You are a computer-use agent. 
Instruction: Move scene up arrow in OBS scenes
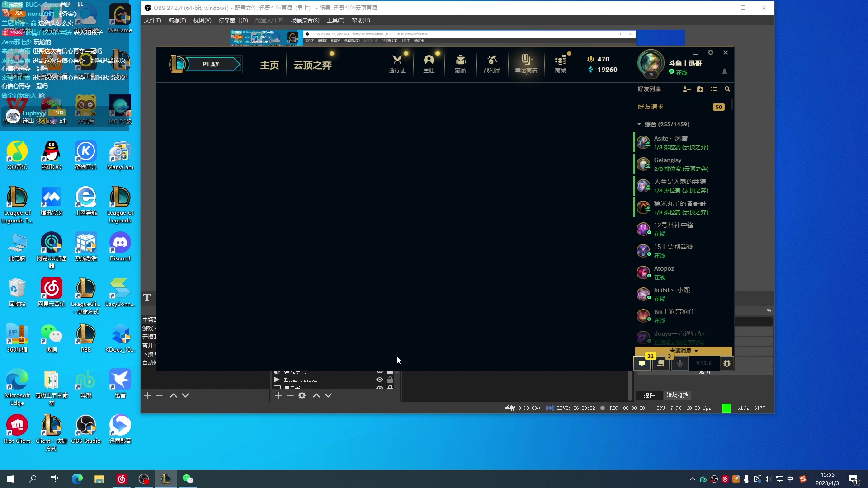click(174, 395)
